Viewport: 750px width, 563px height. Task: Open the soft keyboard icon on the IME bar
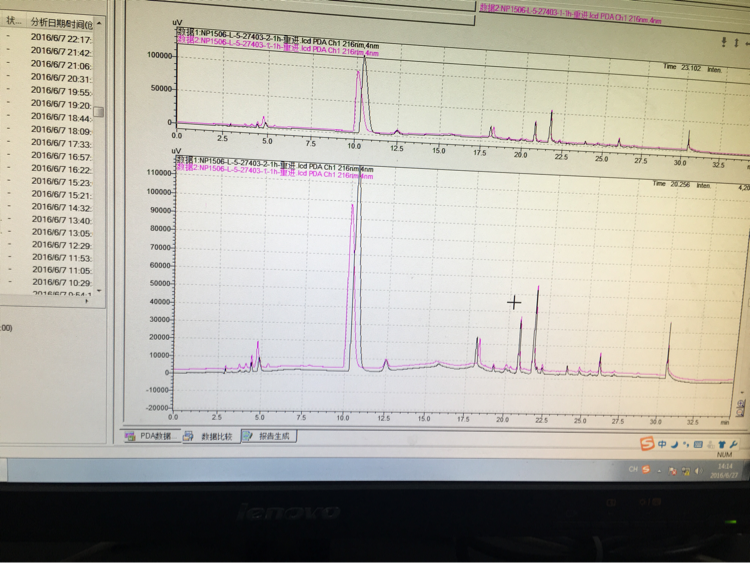[698, 444]
